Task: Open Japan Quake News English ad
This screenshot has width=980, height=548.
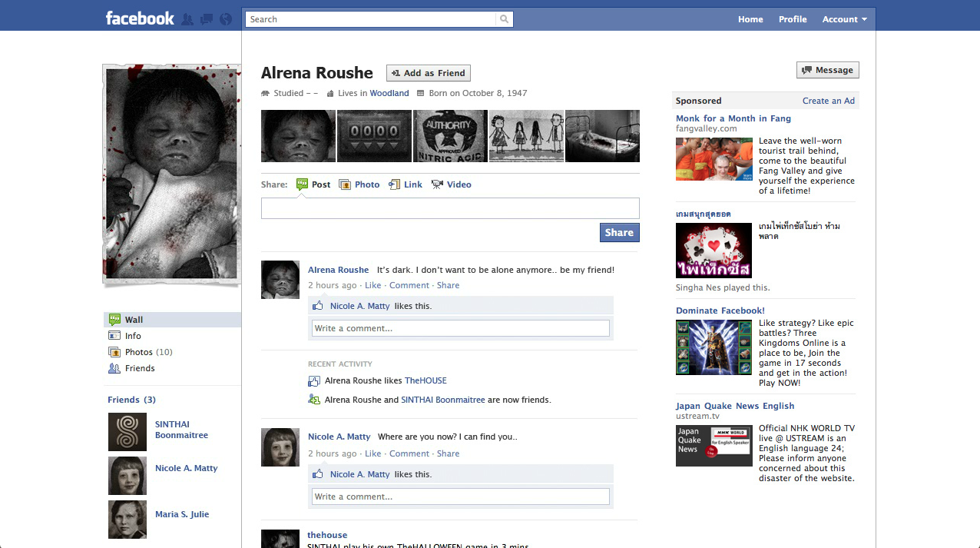Action: coord(735,406)
